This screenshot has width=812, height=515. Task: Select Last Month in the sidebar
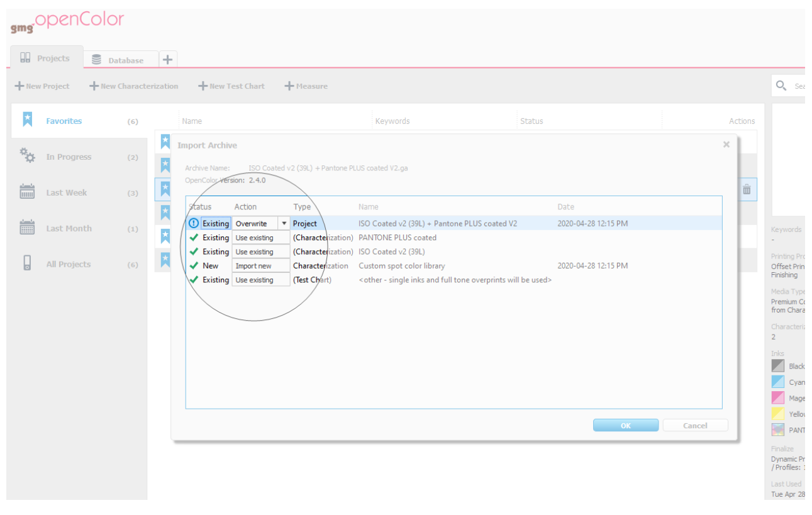(x=79, y=228)
